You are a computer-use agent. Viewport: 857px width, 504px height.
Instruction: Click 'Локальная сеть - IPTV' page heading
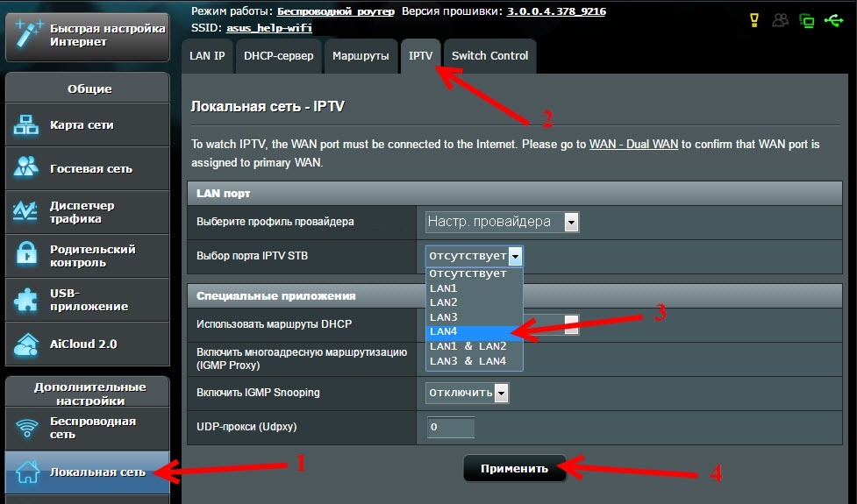tap(268, 106)
